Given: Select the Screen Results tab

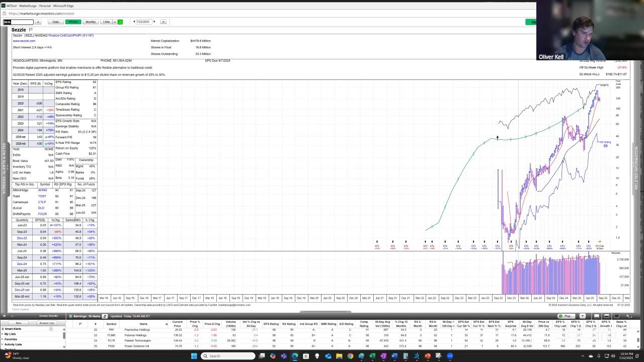Looking at the screenshot, I should click(x=48, y=316).
